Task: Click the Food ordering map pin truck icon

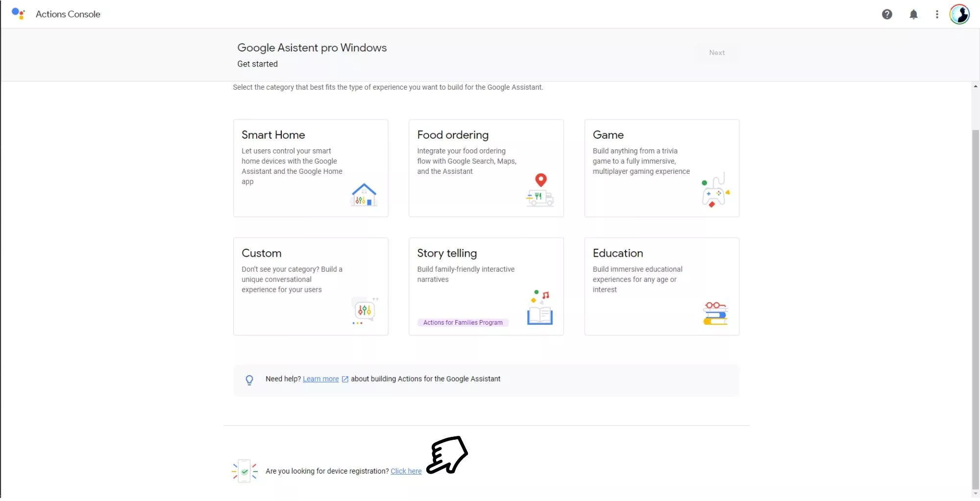Action: pyautogui.click(x=540, y=190)
